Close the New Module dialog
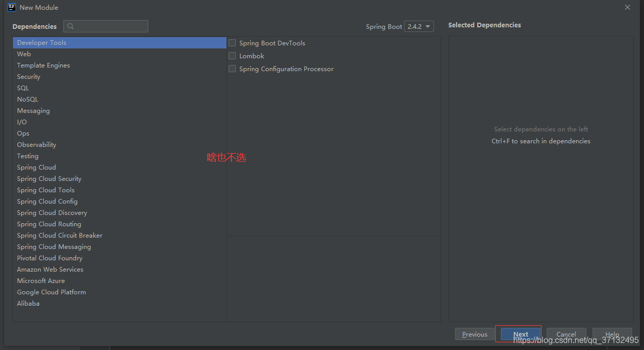Image resolution: width=644 pixels, height=350 pixels. click(628, 7)
